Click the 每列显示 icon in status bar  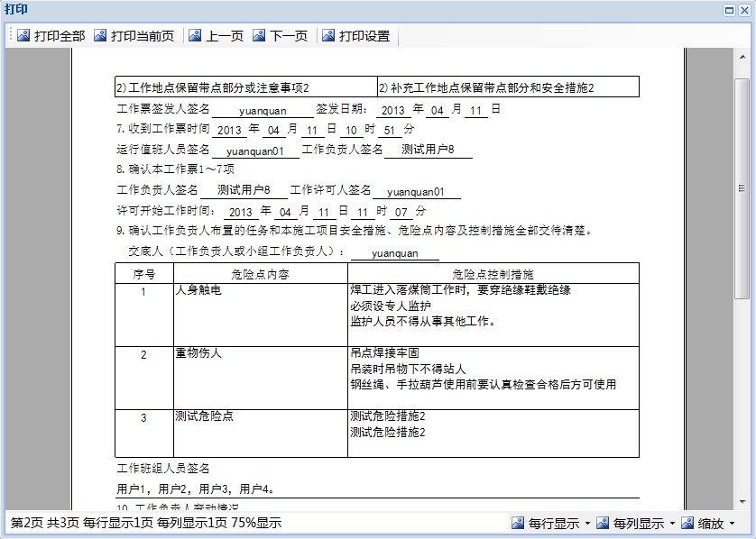point(603,523)
